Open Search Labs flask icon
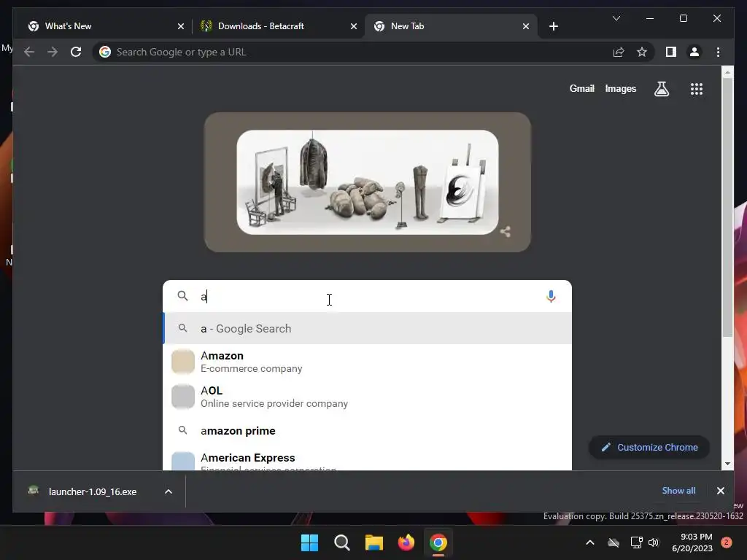747x560 pixels. 661,88
